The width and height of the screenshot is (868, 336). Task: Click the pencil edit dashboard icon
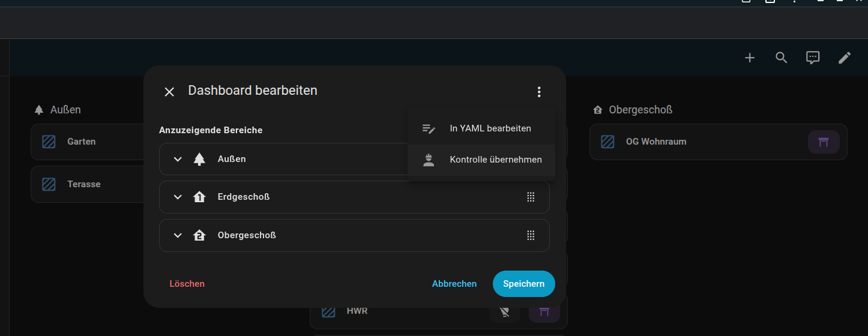coord(845,58)
